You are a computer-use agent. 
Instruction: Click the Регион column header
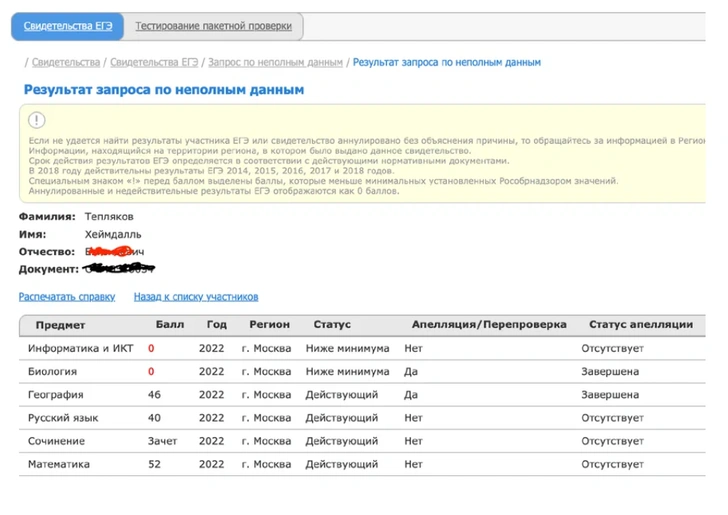click(270, 325)
